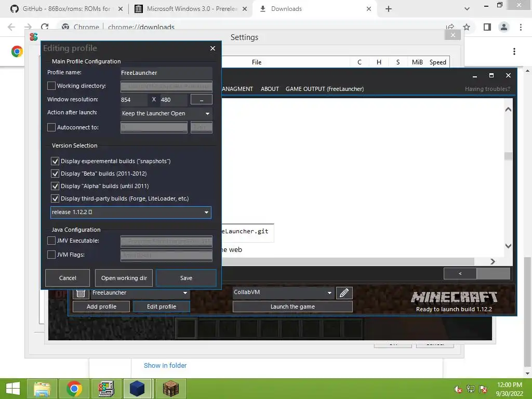This screenshot has width=532, height=399.
Task: Open the CollabVM account dropdown
Action: [x=283, y=292]
